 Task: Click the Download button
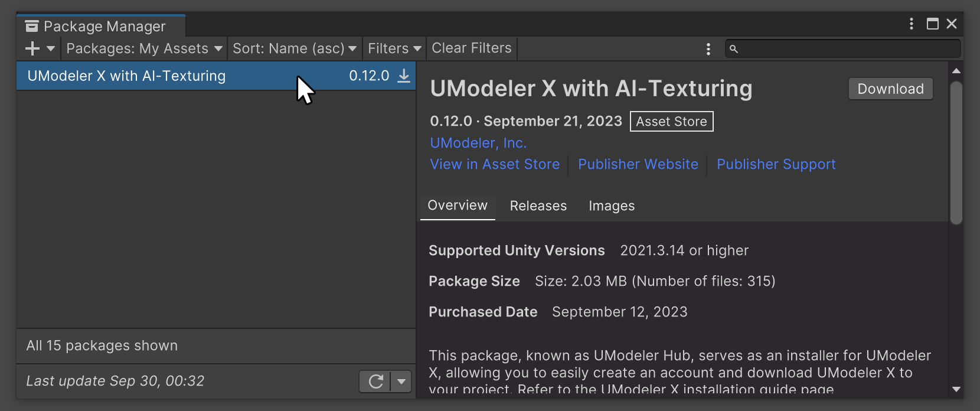click(x=890, y=89)
